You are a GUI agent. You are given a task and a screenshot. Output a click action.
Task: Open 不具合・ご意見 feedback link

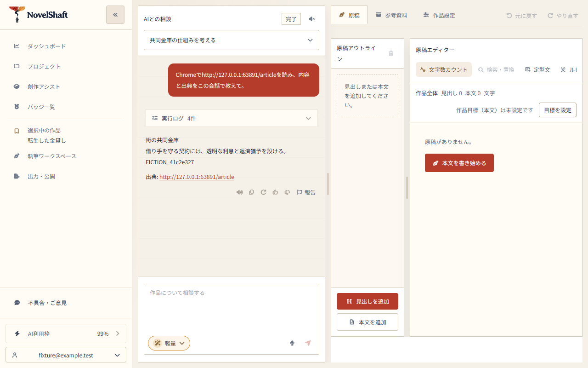click(x=66, y=303)
